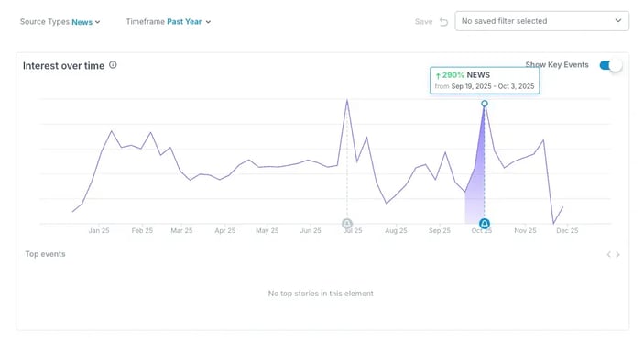The image size is (644, 344).
Task: Click the Sep 19, 2025 - Oct 3, 2025 date range
Action: click(493, 86)
